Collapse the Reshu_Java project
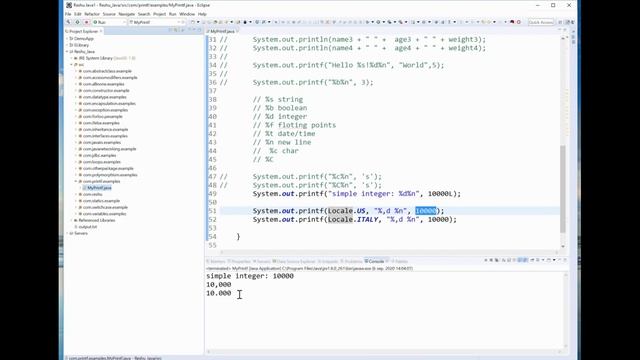This screenshot has height=360, width=640. pos(67,51)
